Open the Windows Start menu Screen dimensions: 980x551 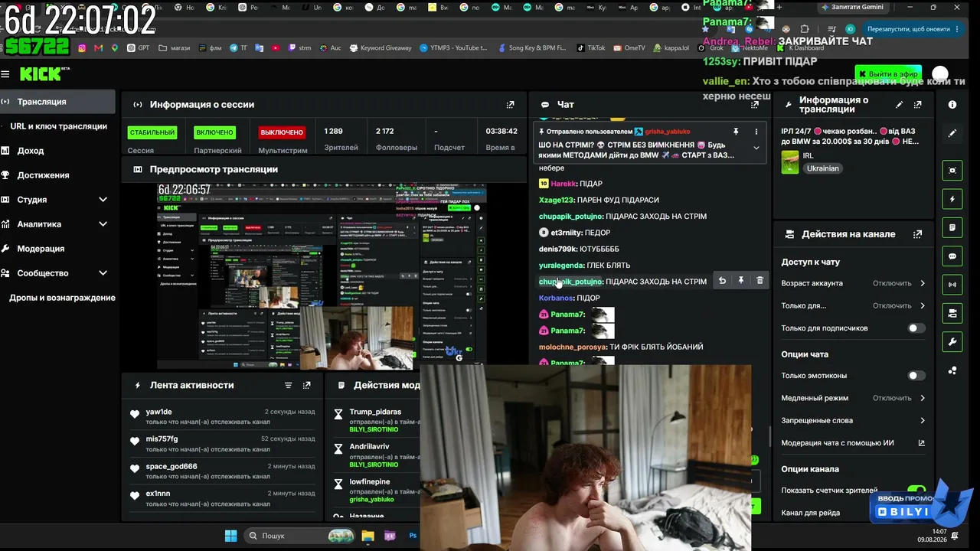pyautogui.click(x=230, y=536)
